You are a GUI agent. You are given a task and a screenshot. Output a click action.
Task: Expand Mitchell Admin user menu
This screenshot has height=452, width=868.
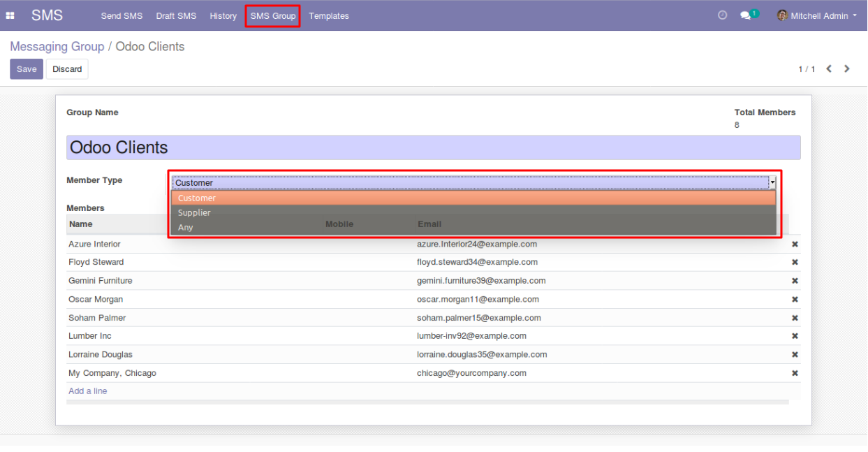[x=818, y=15]
